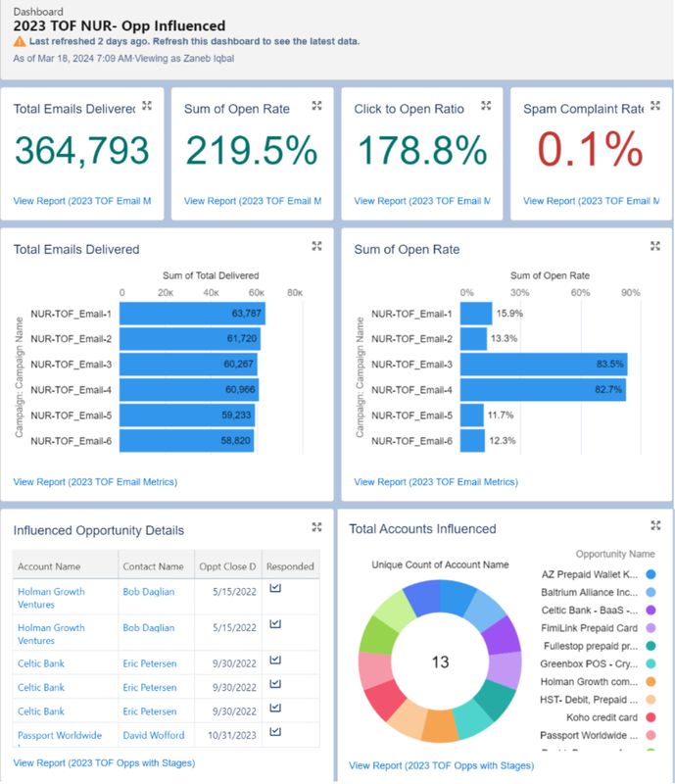
Task: Click the NUR-TOF_Email-3 delivered bar 60,267
Action: coord(188,364)
